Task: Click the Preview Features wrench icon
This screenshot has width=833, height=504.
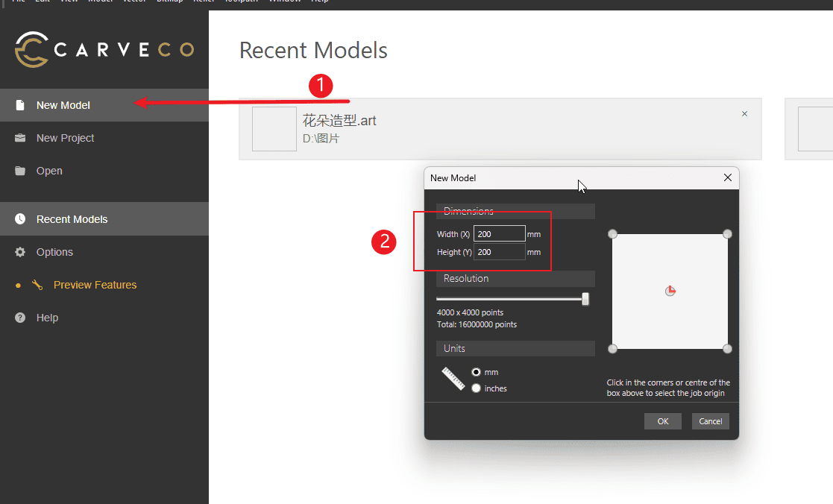Action: point(37,285)
